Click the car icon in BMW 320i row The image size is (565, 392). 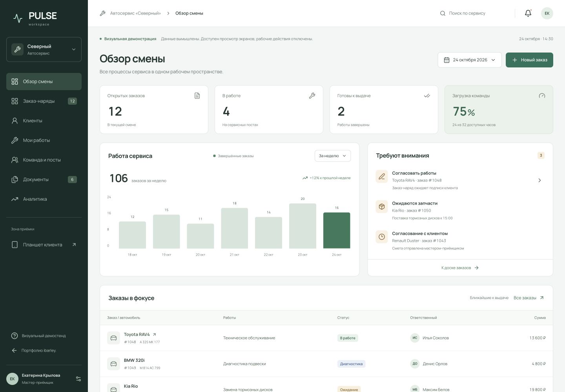coord(113,364)
